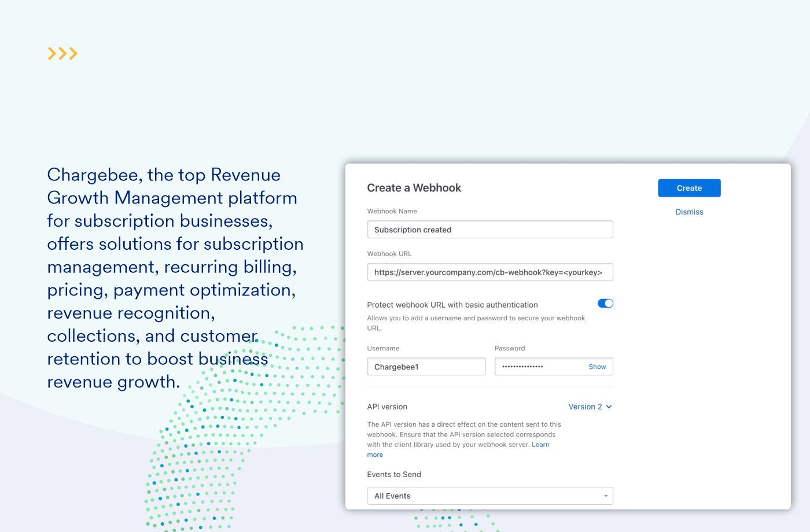Open the Learn more link
810x532 pixels.
(540, 445)
